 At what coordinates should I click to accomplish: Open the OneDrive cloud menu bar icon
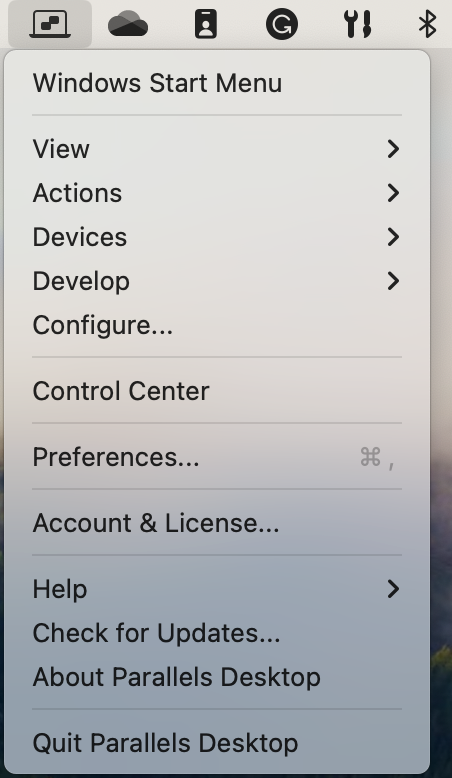click(x=128, y=25)
